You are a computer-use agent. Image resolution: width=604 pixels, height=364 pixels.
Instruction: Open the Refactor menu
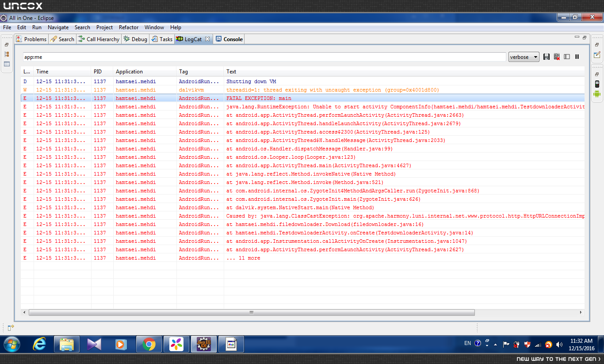point(129,27)
